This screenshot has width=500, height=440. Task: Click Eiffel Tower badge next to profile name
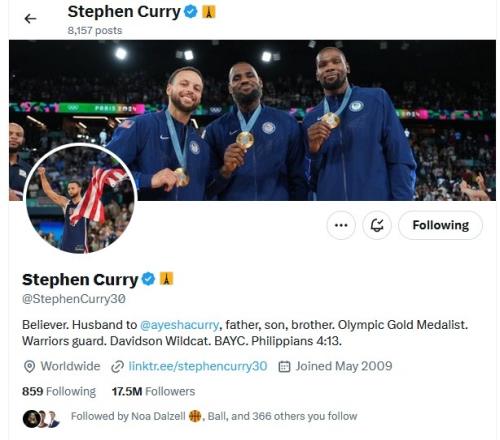tap(166, 279)
